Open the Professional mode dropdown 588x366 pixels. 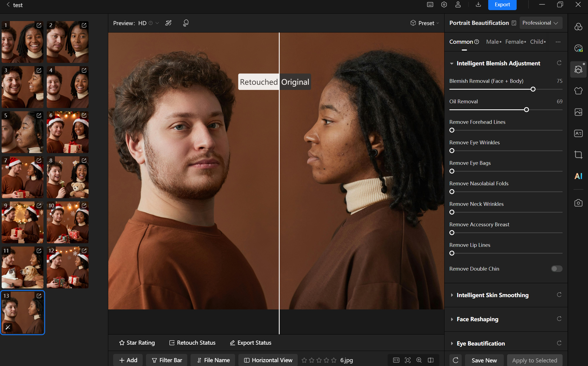[x=540, y=23]
